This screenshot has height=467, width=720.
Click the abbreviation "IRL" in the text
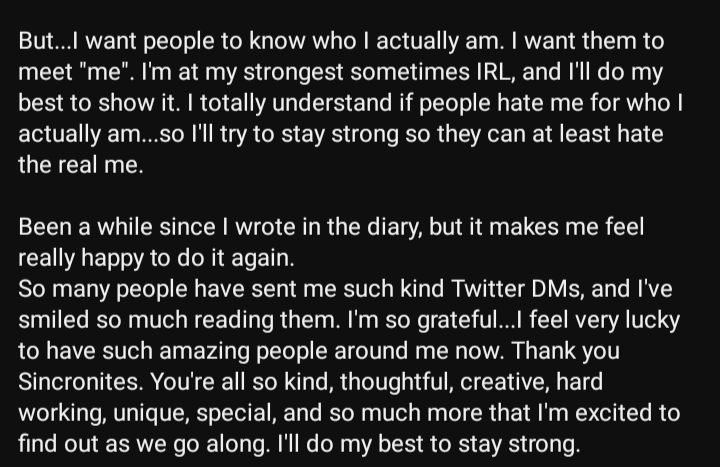pyautogui.click(x=492, y=72)
